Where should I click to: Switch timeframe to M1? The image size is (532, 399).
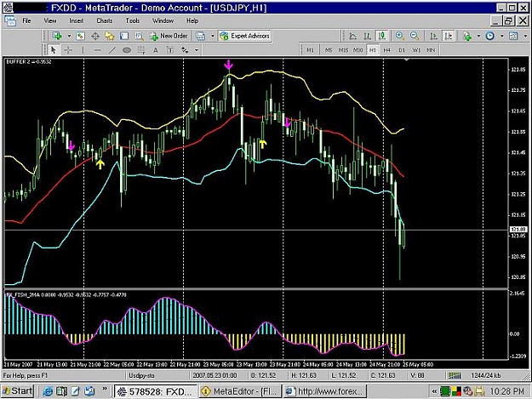(x=310, y=50)
